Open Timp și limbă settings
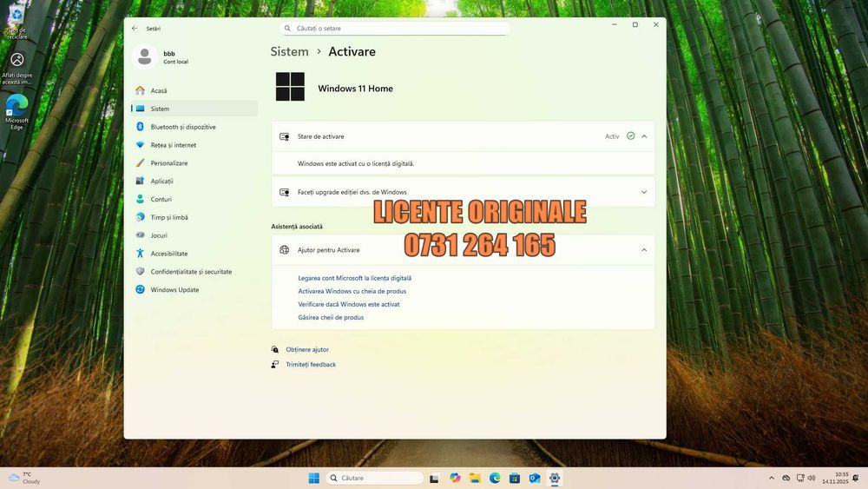 (194, 217)
